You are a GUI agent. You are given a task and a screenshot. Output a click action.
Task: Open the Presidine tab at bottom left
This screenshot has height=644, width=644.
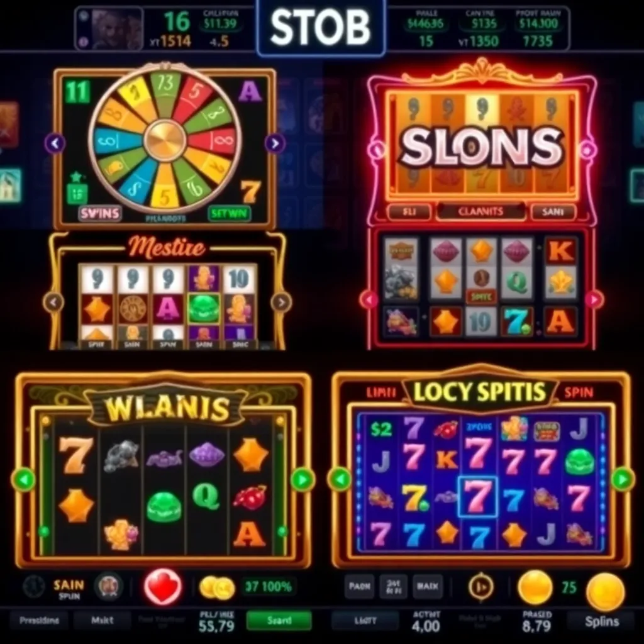39,620
